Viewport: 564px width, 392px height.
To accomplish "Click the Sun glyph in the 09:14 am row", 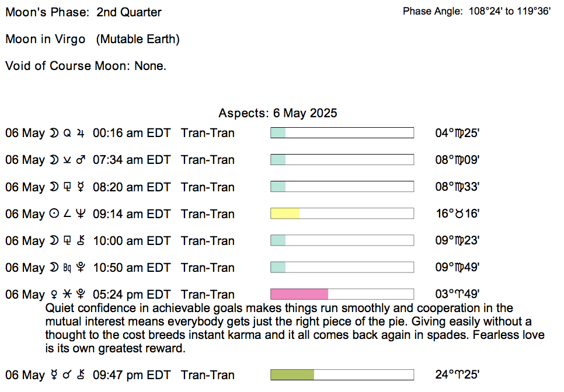I will point(54,214).
